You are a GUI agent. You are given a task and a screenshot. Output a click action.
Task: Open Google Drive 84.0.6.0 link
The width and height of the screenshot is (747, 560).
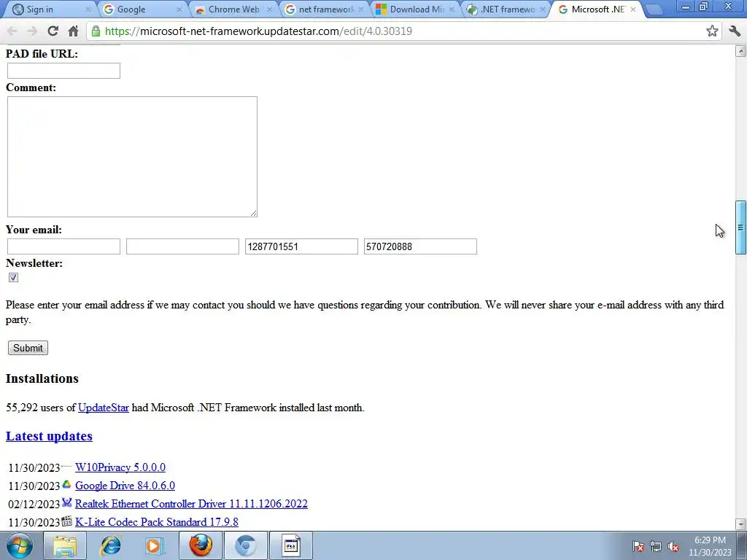pos(125,485)
